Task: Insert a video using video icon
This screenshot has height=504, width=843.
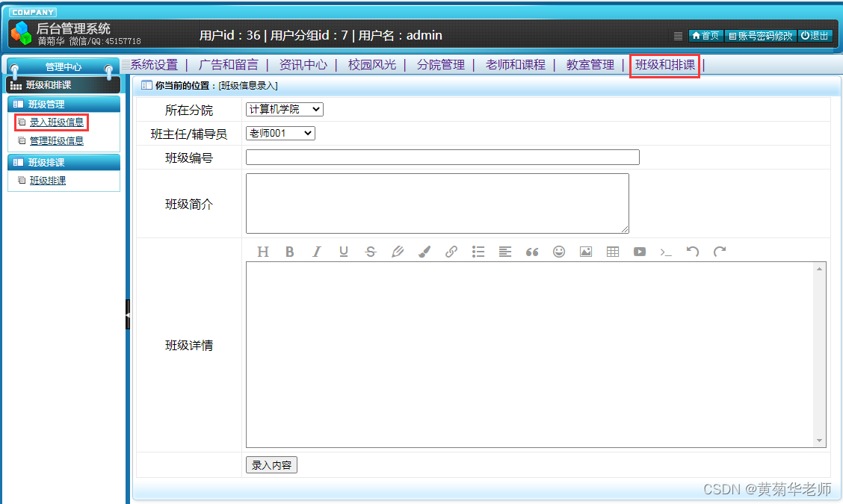Action: click(639, 252)
